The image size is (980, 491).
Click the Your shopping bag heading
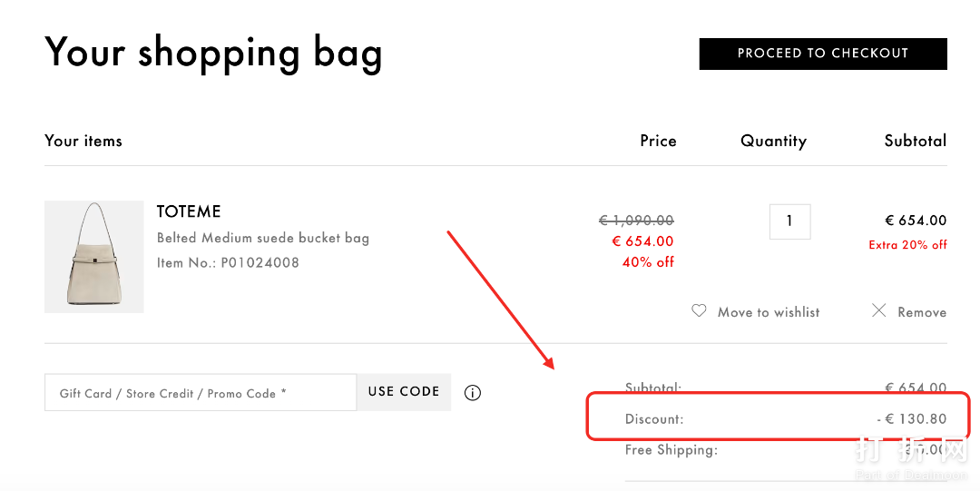coord(213,53)
